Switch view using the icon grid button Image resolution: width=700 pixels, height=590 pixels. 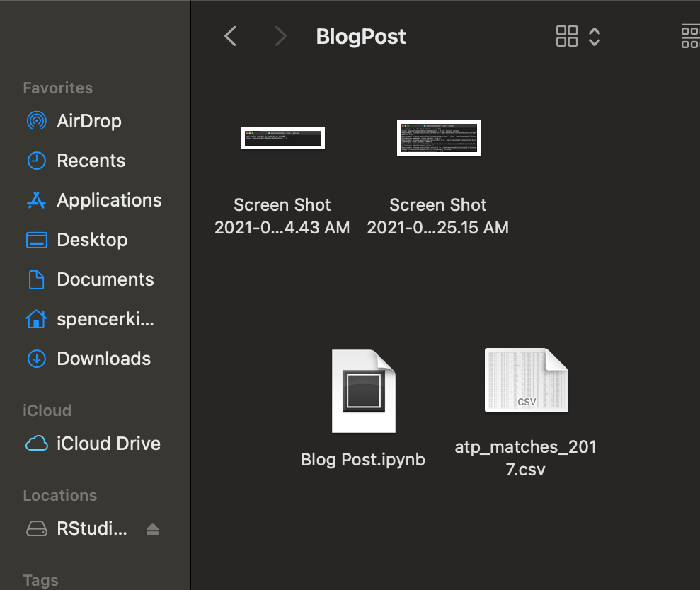(x=566, y=36)
